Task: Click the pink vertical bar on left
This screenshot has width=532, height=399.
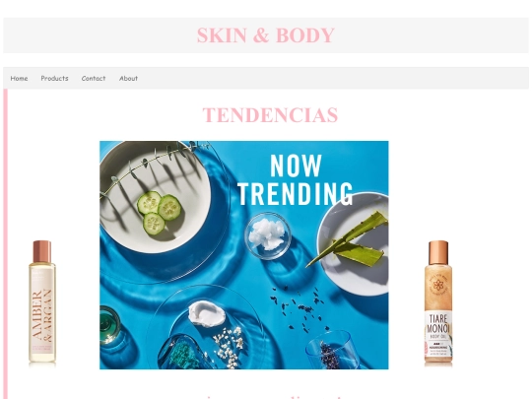Action: [5, 244]
